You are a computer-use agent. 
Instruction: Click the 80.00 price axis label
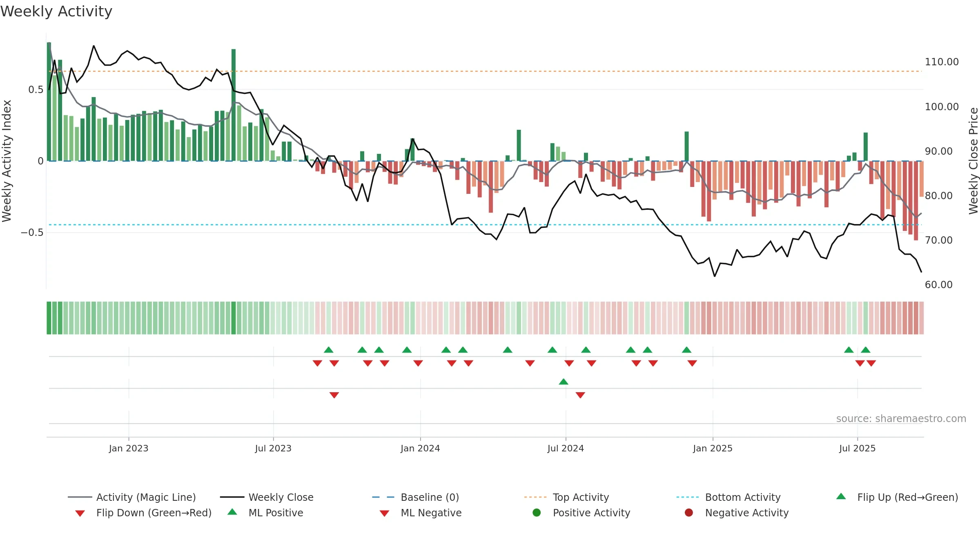point(939,196)
